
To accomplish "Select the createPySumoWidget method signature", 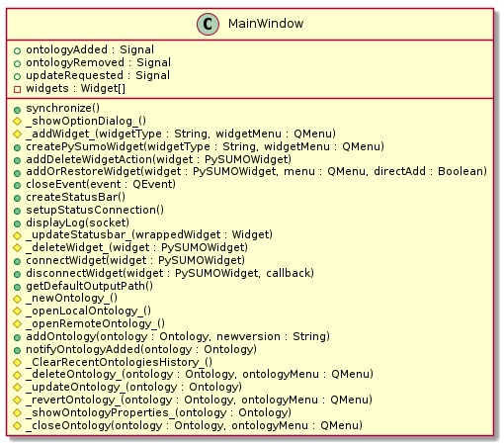I will 206,146.
